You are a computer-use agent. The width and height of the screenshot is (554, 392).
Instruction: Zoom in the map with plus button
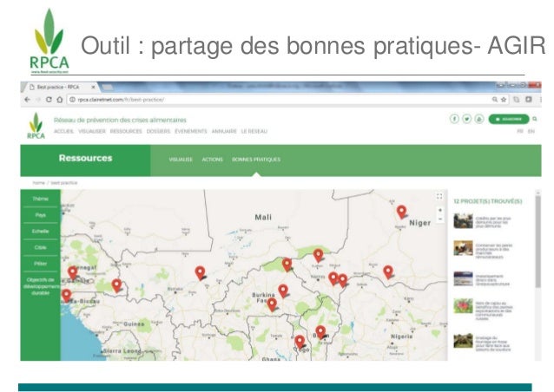[x=440, y=210]
